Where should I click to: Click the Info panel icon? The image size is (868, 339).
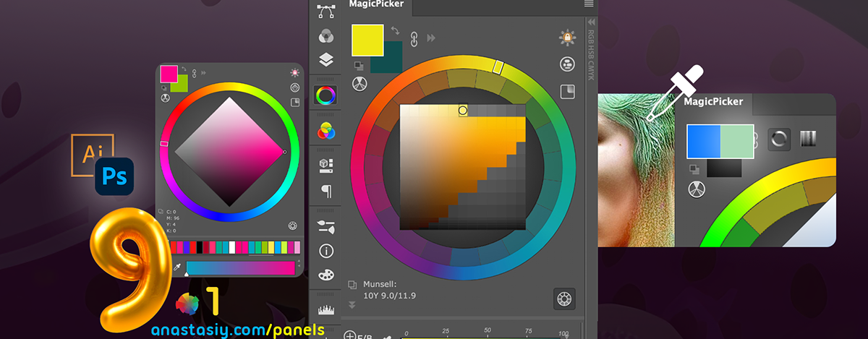click(325, 251)
